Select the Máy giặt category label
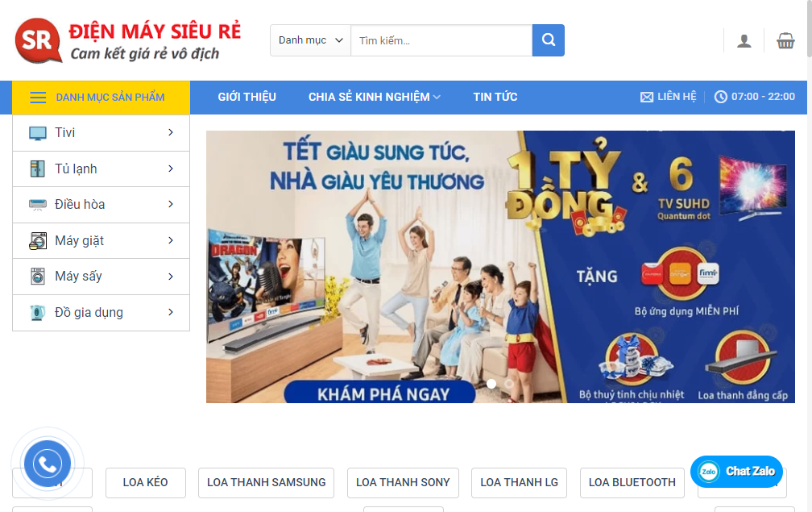Image resolution: width=812 pixels, height=512 pixels. click(79, 240)
